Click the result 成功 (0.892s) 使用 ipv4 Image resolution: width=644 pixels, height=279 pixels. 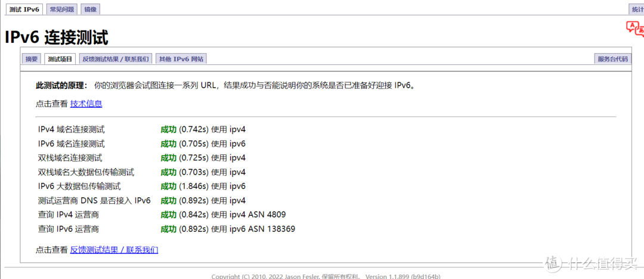click(203, 200)
